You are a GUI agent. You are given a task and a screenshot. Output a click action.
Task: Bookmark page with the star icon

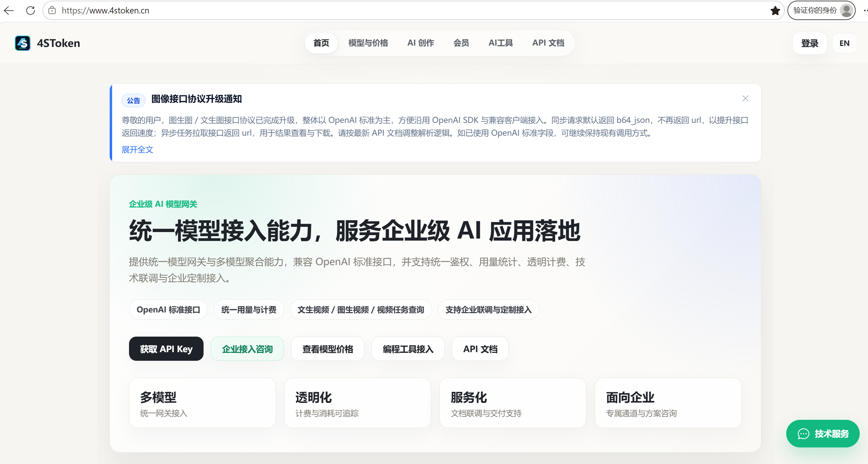[775, 11]
